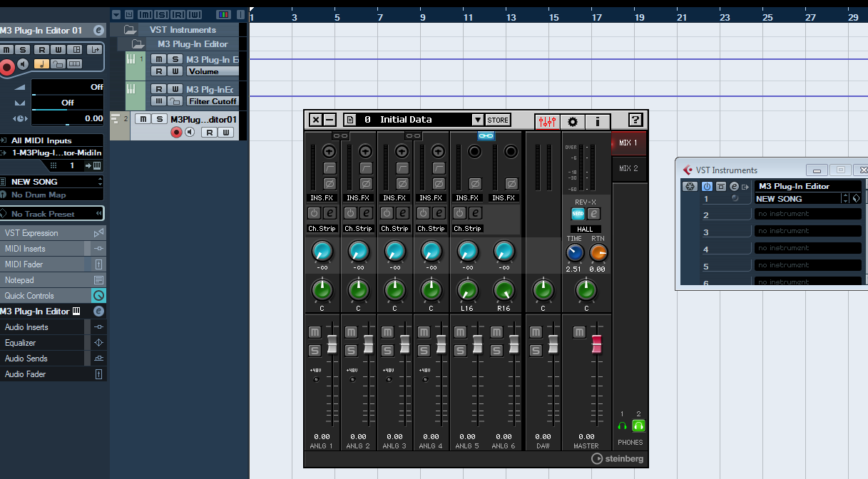The image size is (868, 479).
Task: Click the MASTER red fader handle
Action: [x=596, y=344]
